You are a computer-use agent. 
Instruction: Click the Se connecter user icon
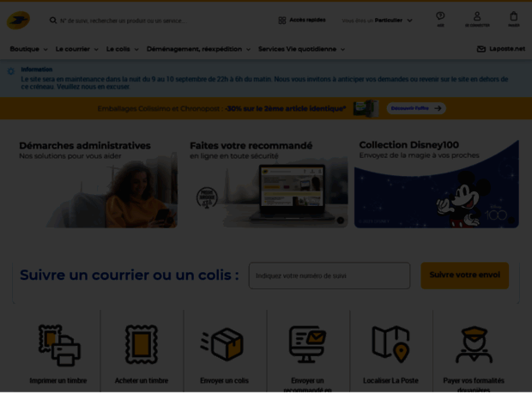[x=477, y=16]
